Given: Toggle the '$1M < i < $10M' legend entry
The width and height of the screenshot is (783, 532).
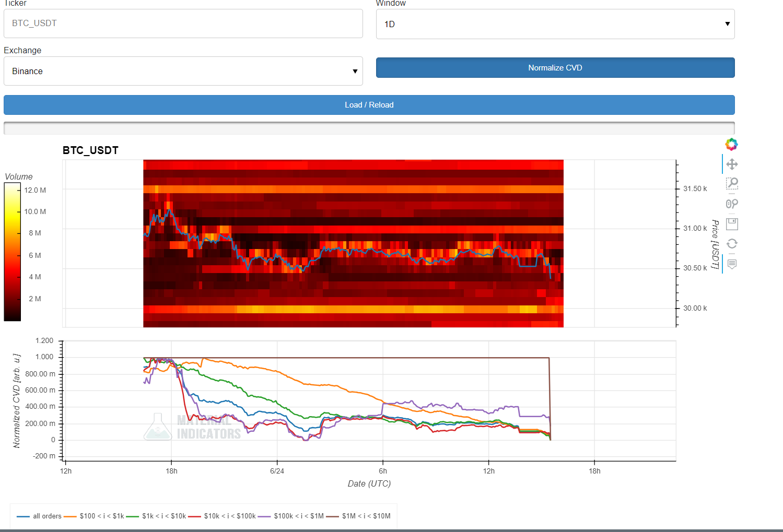Looking at the screenshot, I should click(x=358, y=516).
